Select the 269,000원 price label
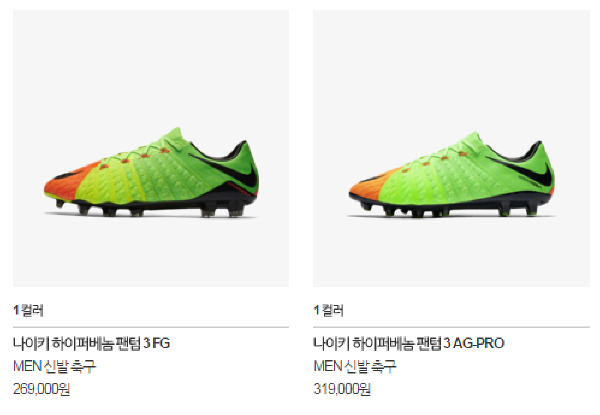This screenshot has width=600, height=415. (x=41, y=389)
